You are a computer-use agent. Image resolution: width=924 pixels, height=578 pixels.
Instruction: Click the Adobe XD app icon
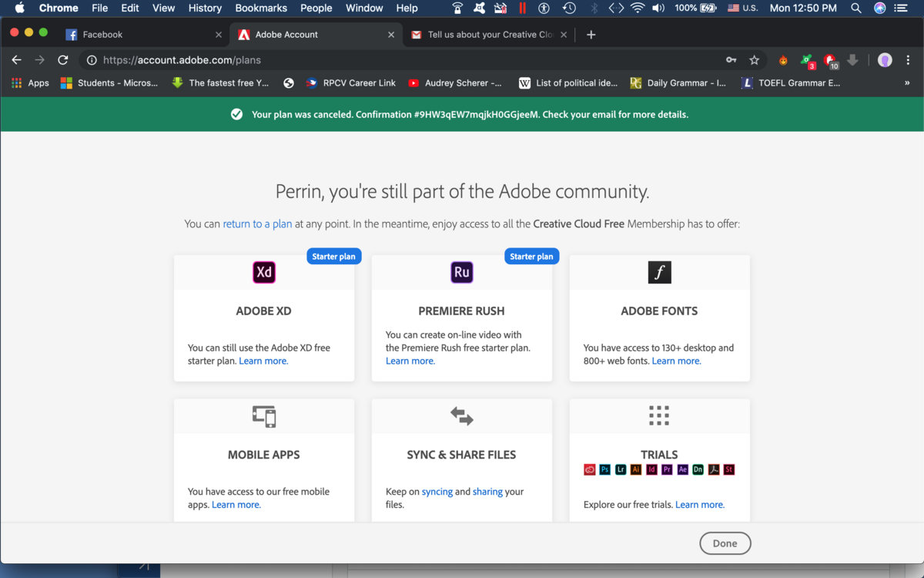pyautogui.click(x=264, y=272)
